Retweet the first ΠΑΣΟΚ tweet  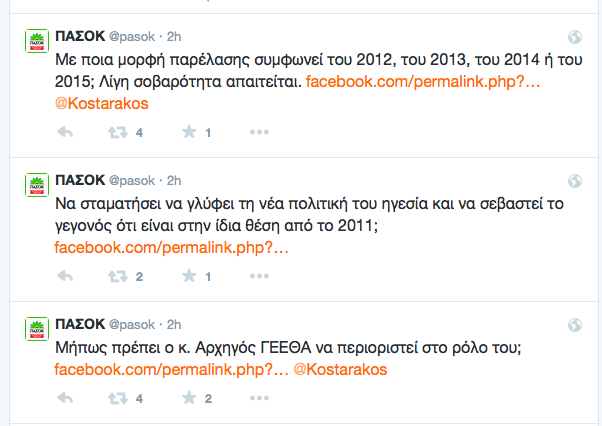[117, 132]
